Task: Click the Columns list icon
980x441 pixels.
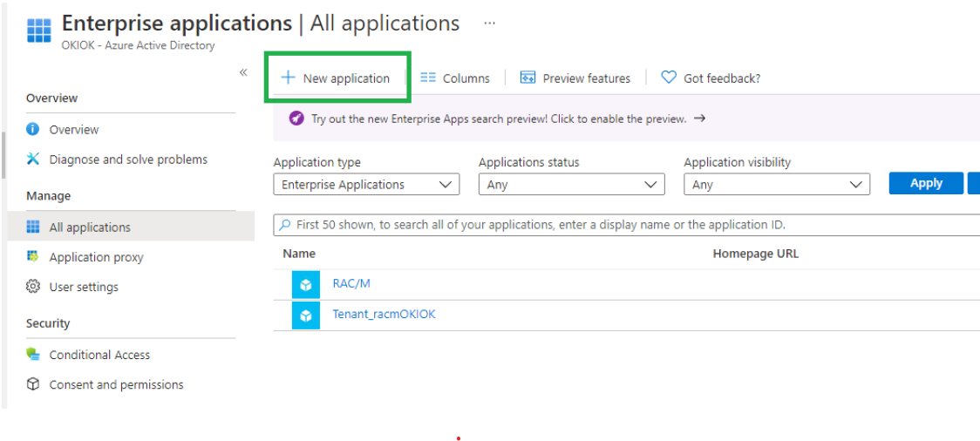Action: tap(428, 78)
